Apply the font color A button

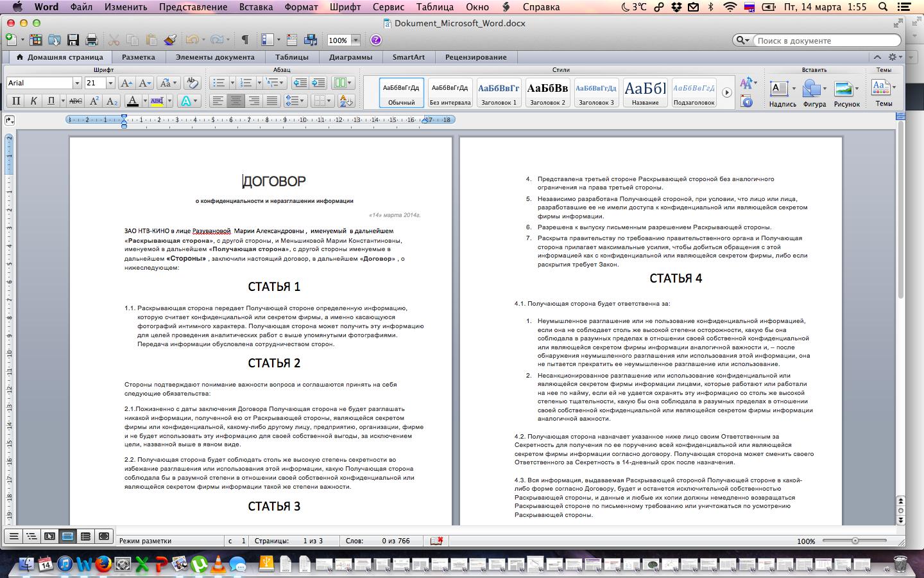pyautogui.click(x=133, y=101)
